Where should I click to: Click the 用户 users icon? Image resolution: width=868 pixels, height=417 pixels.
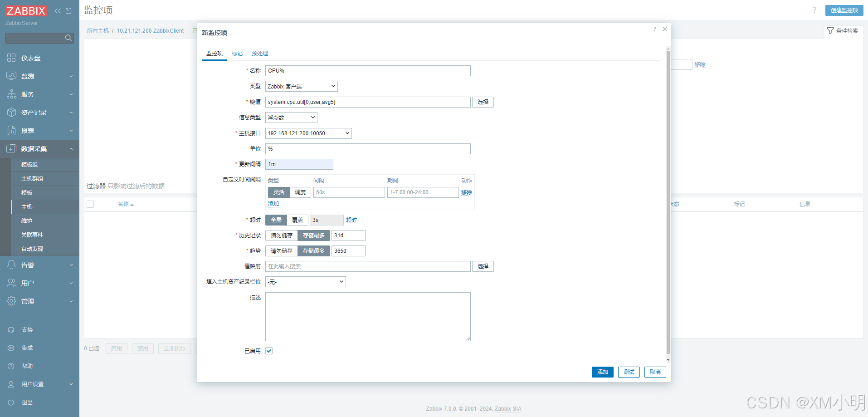coord(11,283)
